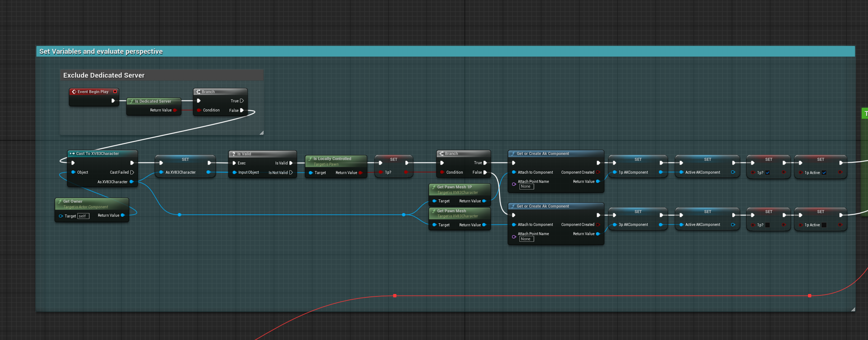The width and height of the screenshot is (868, 340).
Task: Click Attach Point Name field beside 3p AKComponent chain
Action: [527, 239]
